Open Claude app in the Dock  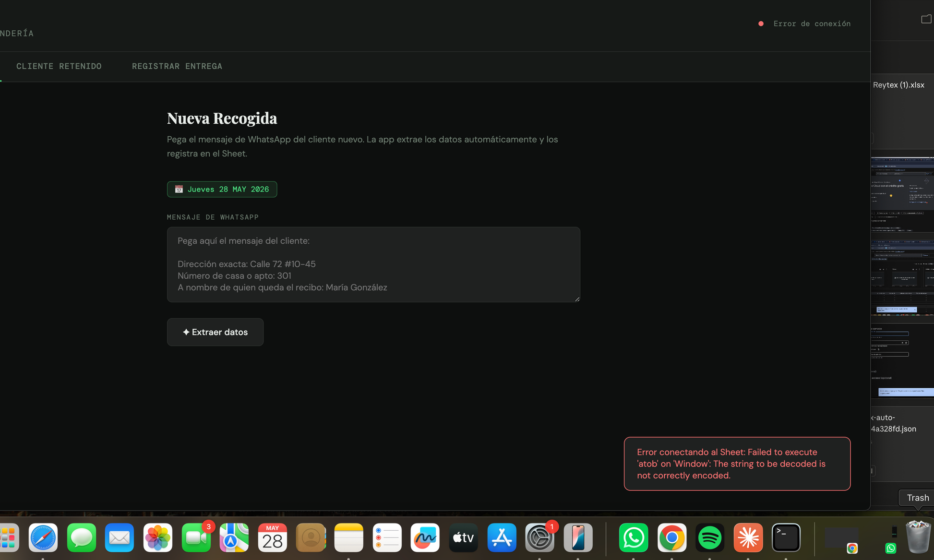[748, 537]
